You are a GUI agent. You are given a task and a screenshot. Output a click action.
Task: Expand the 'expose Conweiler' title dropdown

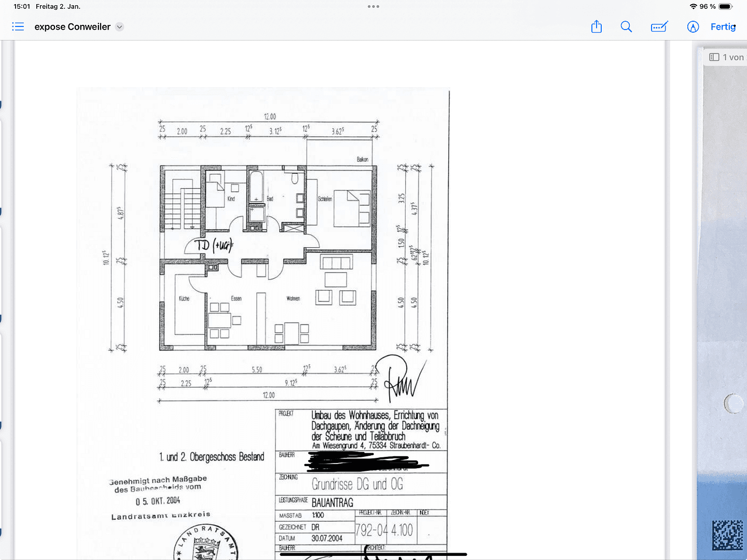click(120, 26)
